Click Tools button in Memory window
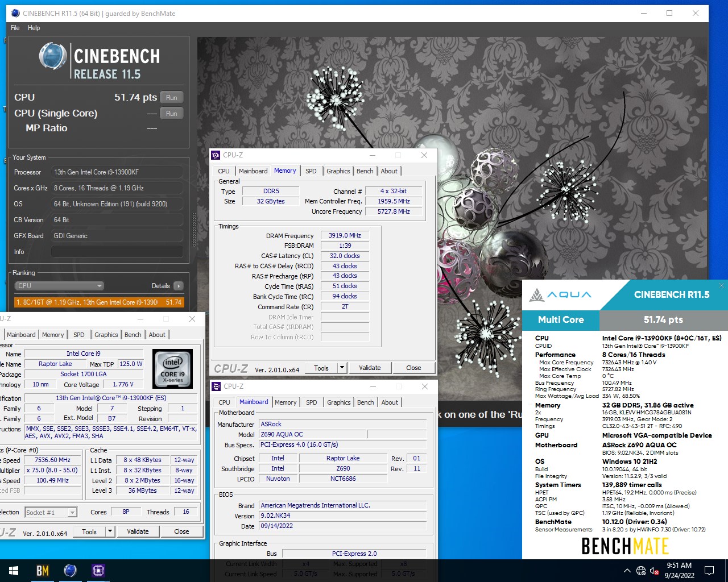The image size is (728, 582). click(x=321, y=368)
